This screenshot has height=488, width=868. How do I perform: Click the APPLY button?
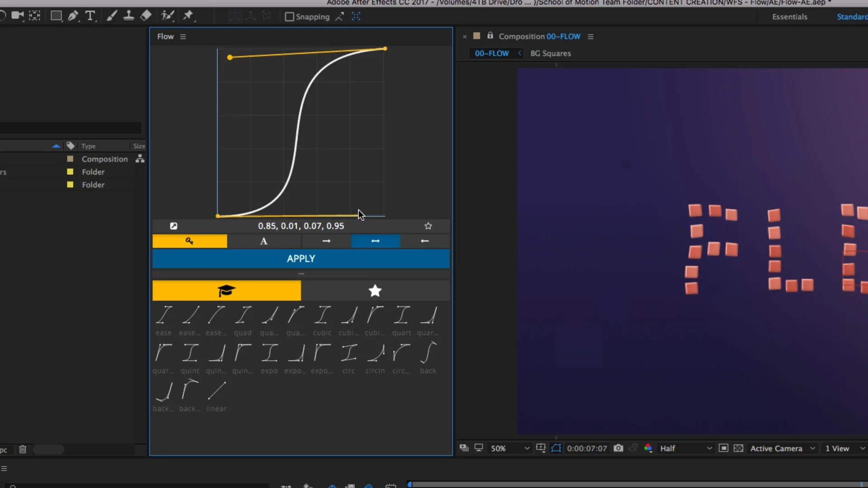click(301, 258)
